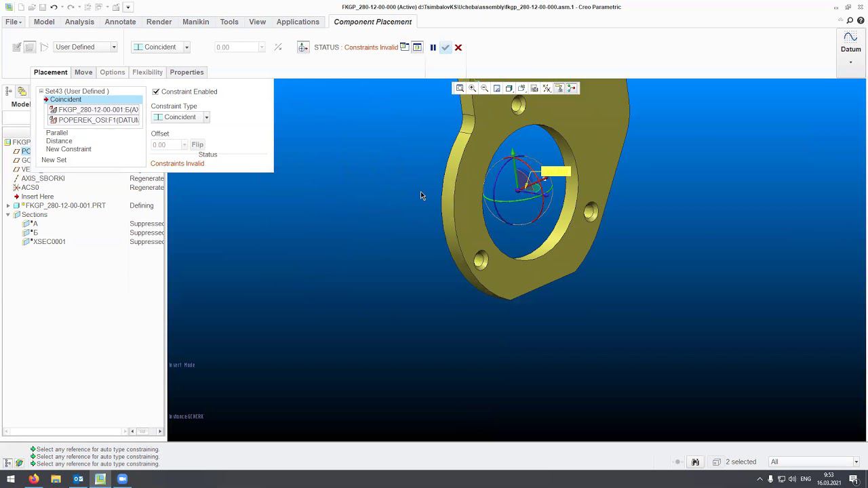
Task: Open the User Defined constraint set dropdown
Action: 114,47
